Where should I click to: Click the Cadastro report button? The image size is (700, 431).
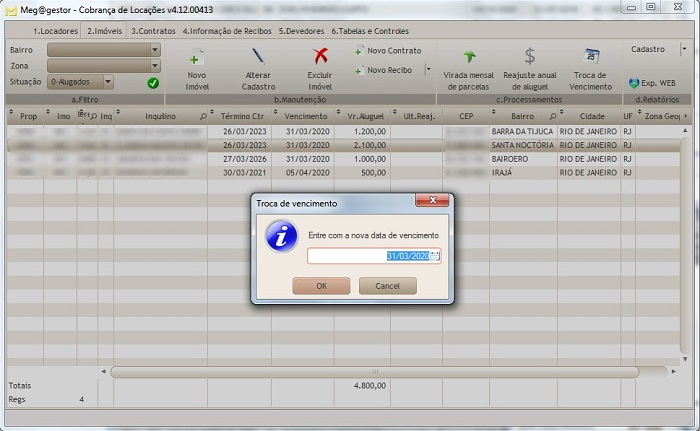(648, 49)
